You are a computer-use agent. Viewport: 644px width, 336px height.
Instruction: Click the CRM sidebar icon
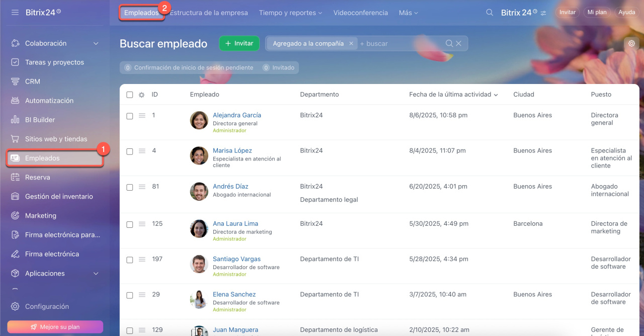point(15,81)
